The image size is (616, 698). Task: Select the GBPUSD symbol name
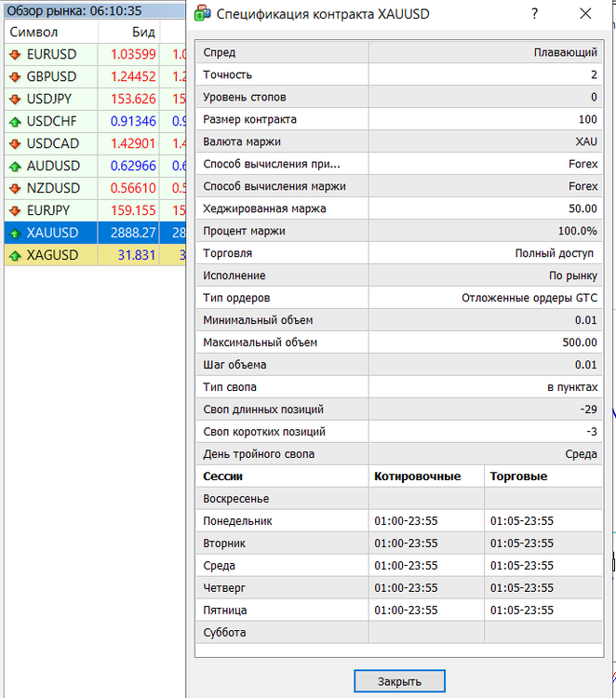click(51, 76)
